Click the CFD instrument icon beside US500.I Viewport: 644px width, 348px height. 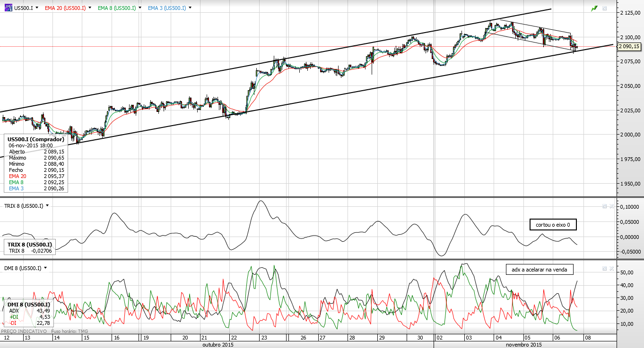click(8, 8)
